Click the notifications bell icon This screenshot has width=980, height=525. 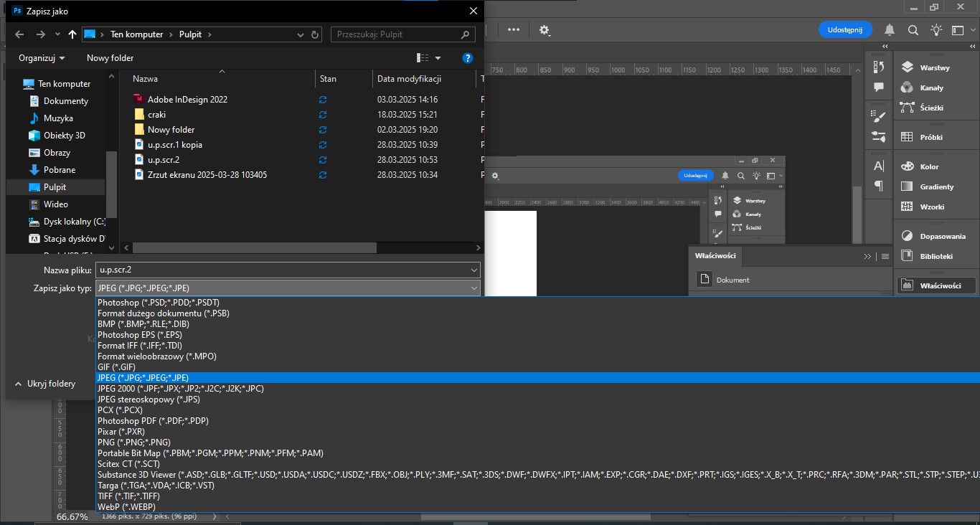(x=890, y=30)
